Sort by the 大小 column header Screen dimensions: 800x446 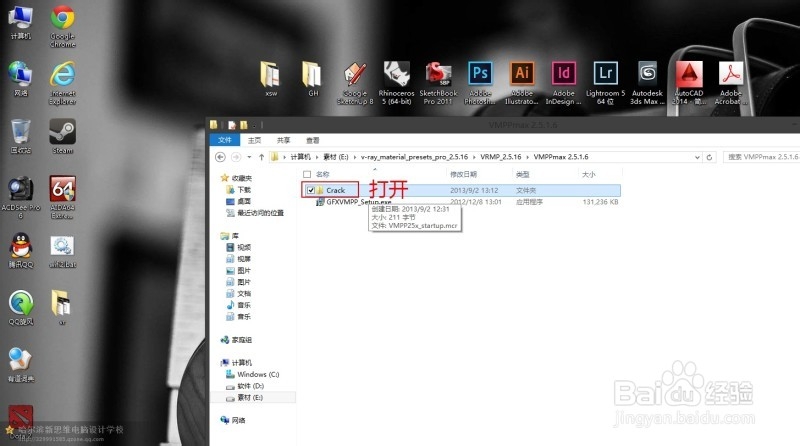click(588, 174)
